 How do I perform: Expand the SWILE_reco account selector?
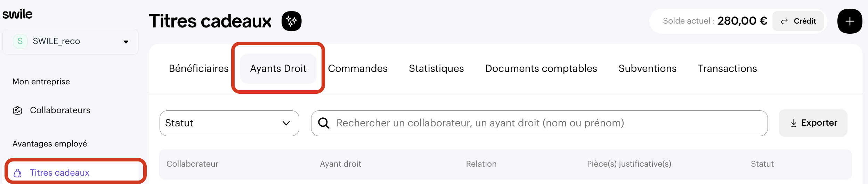click(71, 42)
